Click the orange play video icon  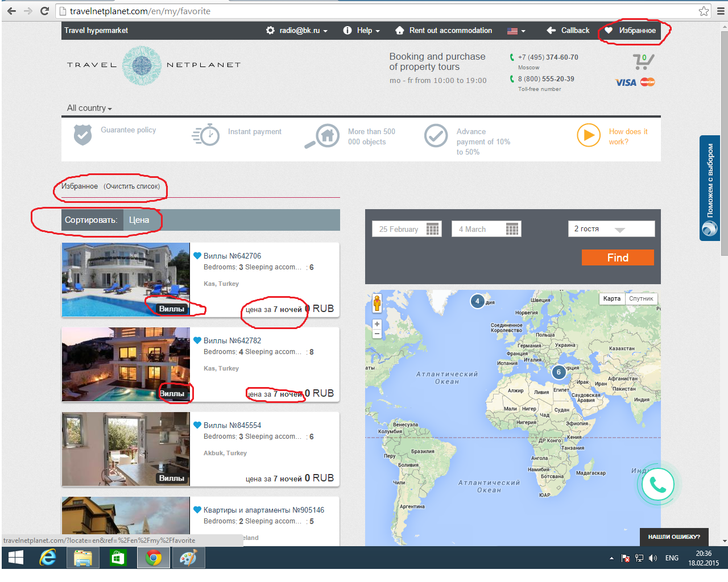point(588,136)
